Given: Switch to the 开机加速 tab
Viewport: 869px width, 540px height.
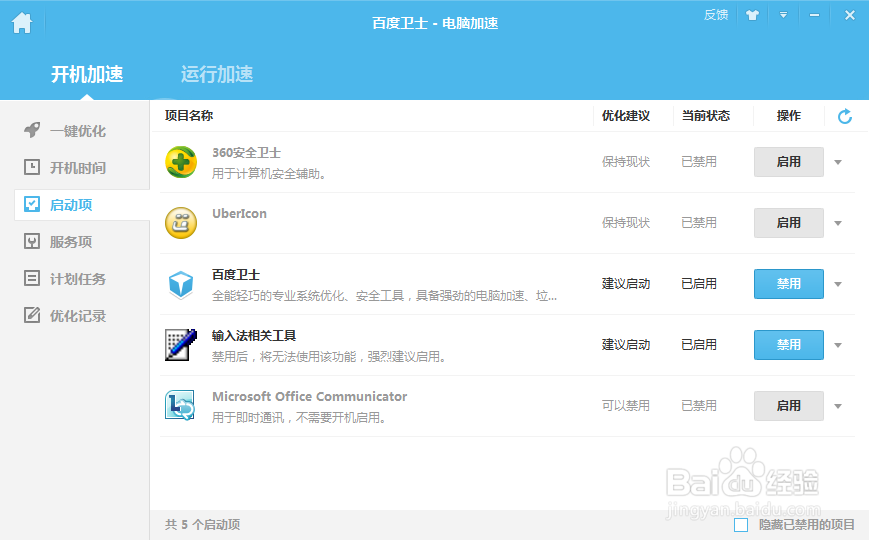Looking at the screenshot, I should [x=87, y=74].
